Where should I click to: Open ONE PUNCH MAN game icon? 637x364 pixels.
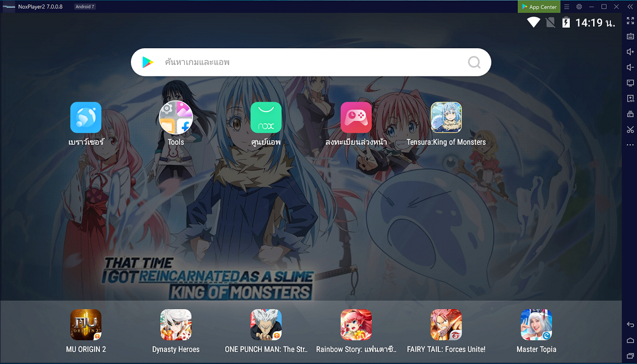tap(266, 325)
